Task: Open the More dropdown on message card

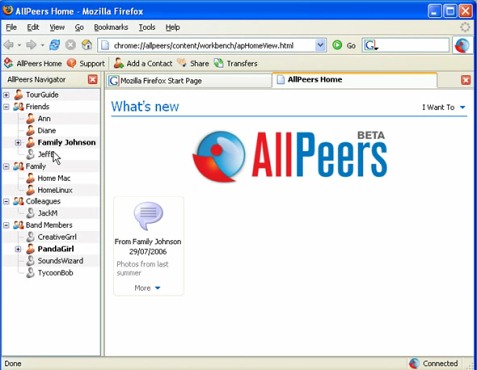Action: 147,288
